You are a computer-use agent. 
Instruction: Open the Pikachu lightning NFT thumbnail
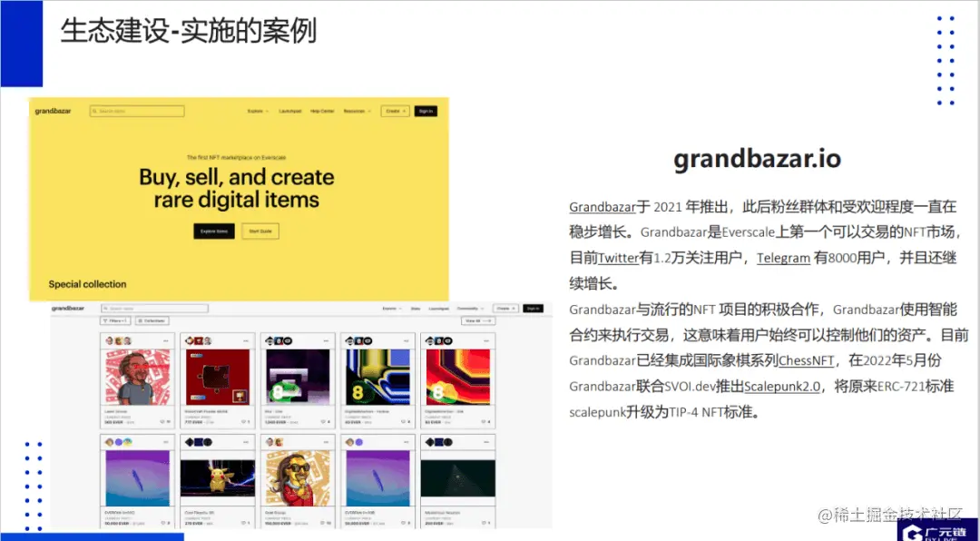click(217, 478)
